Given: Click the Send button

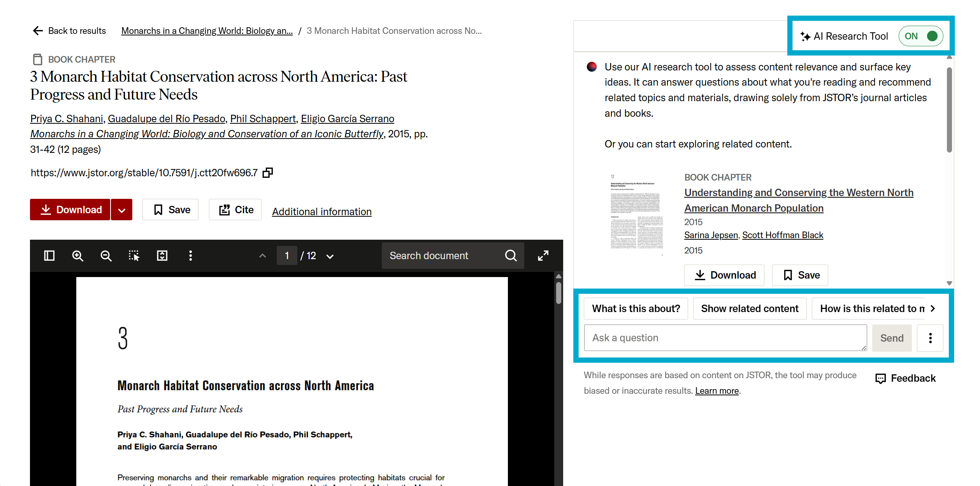Looking at the screenshot, I should (892, 338).
